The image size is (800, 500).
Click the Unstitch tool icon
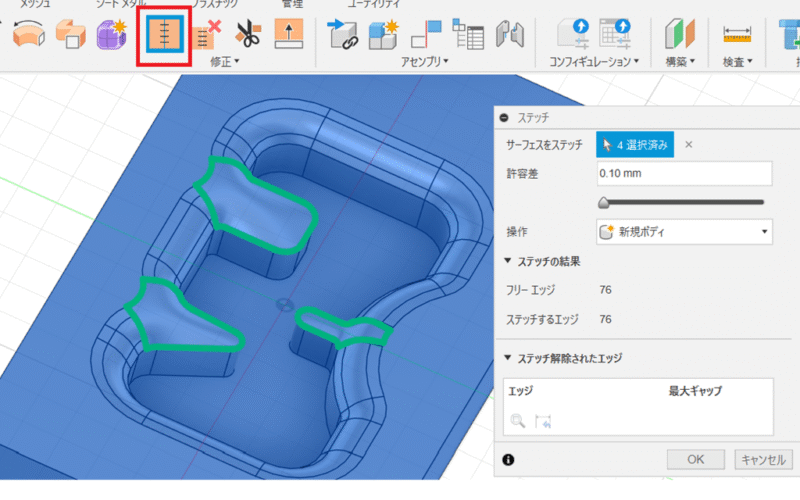(207, 37)
